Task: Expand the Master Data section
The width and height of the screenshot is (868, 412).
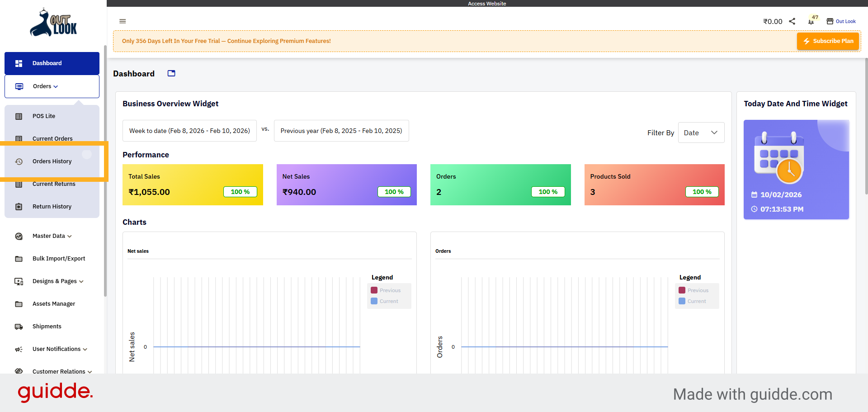Action: pos(48,236)
